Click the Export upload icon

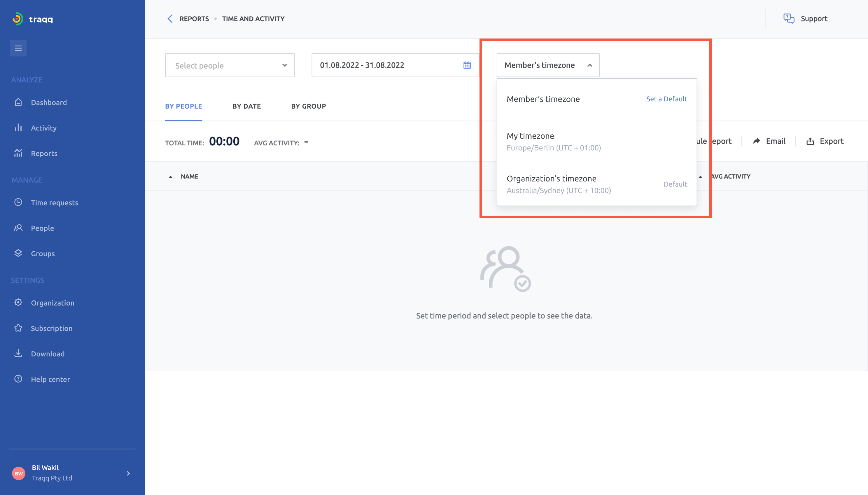point(810,141)
